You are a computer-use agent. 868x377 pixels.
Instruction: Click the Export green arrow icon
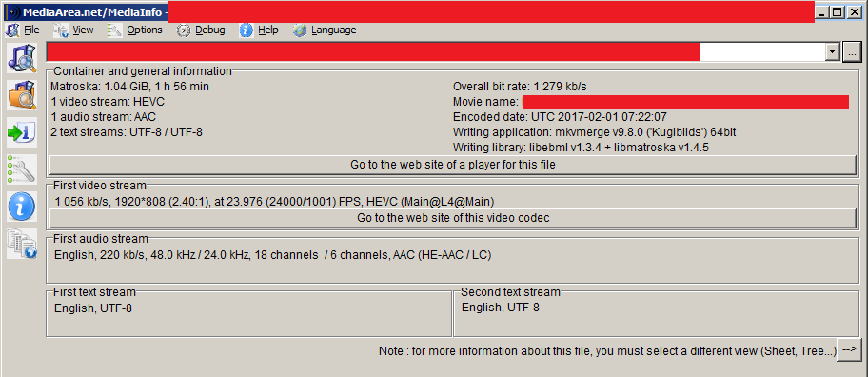(x=22, y=132)
